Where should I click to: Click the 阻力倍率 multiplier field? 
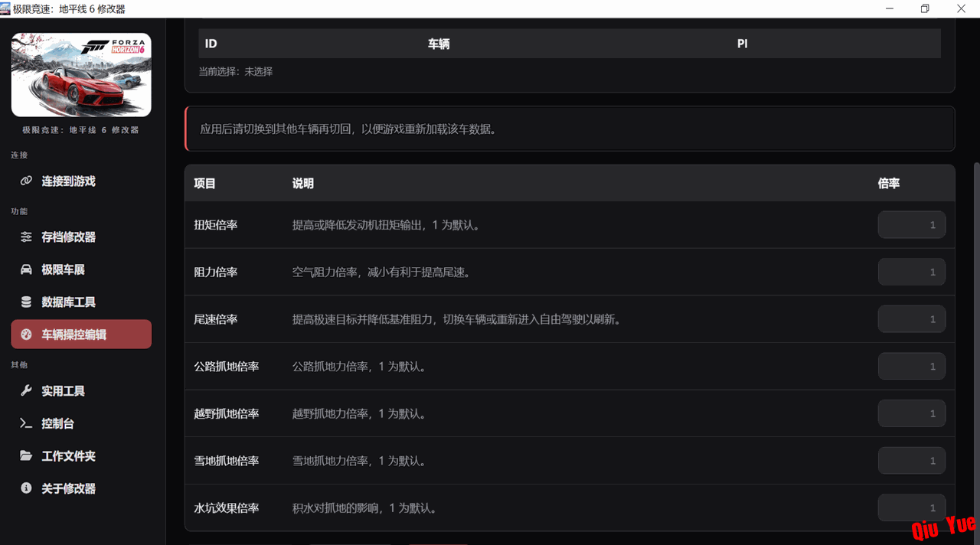coord(911,272)
